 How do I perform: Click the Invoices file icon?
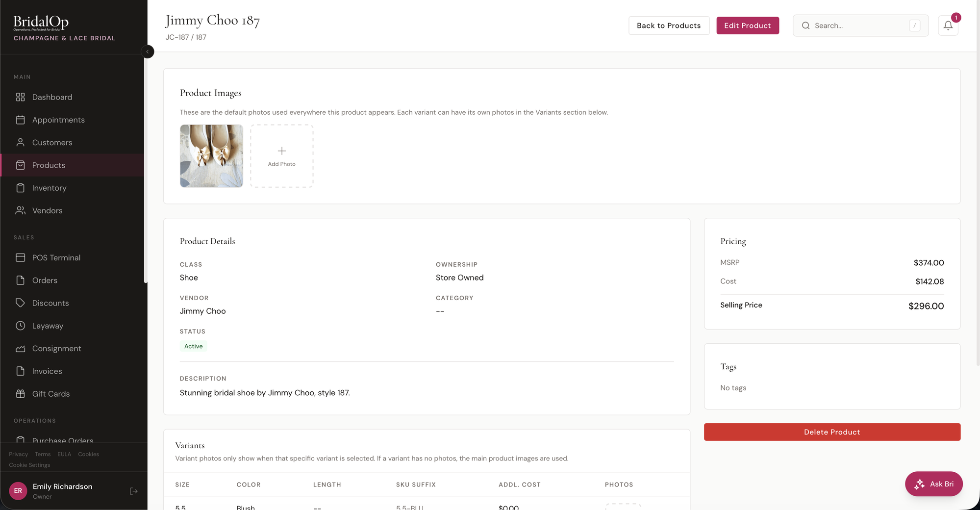point(20,371)
